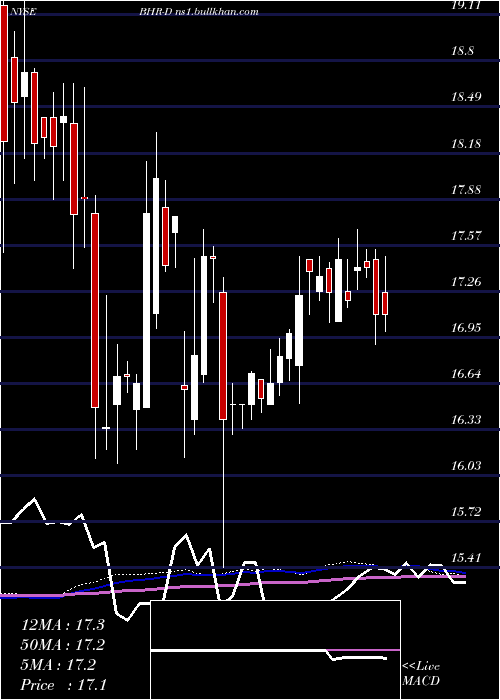Select the 16.33 price axis label

[466, 420]
